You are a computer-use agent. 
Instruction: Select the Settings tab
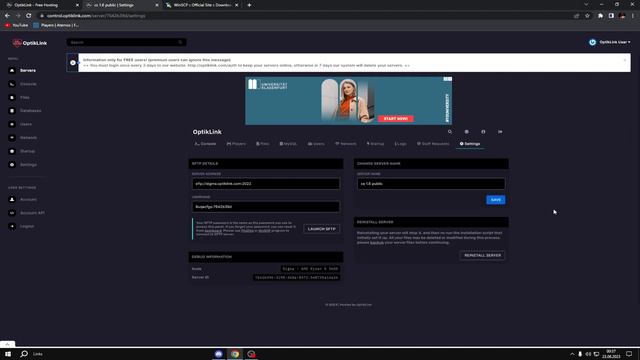(470, 144)
